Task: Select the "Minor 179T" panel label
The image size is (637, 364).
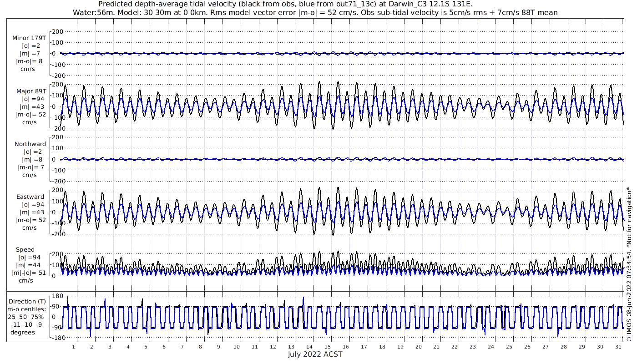Action: [29, 38]
